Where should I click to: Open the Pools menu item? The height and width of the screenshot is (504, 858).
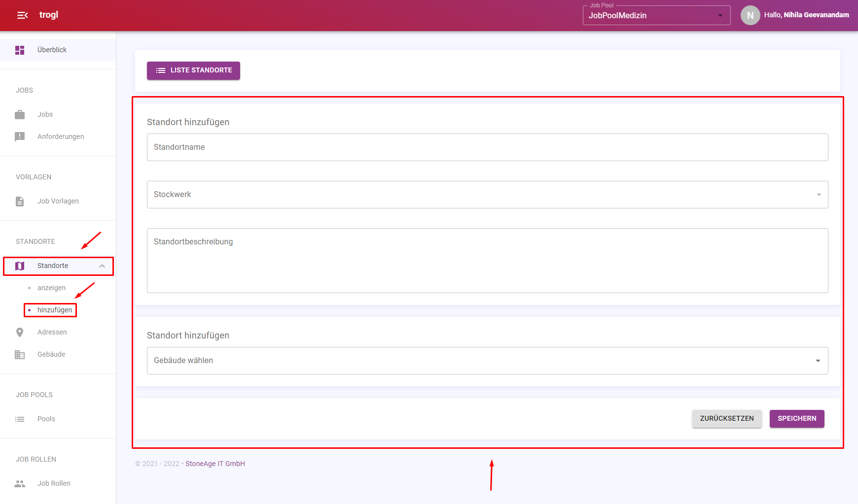(x=58, y=419)
